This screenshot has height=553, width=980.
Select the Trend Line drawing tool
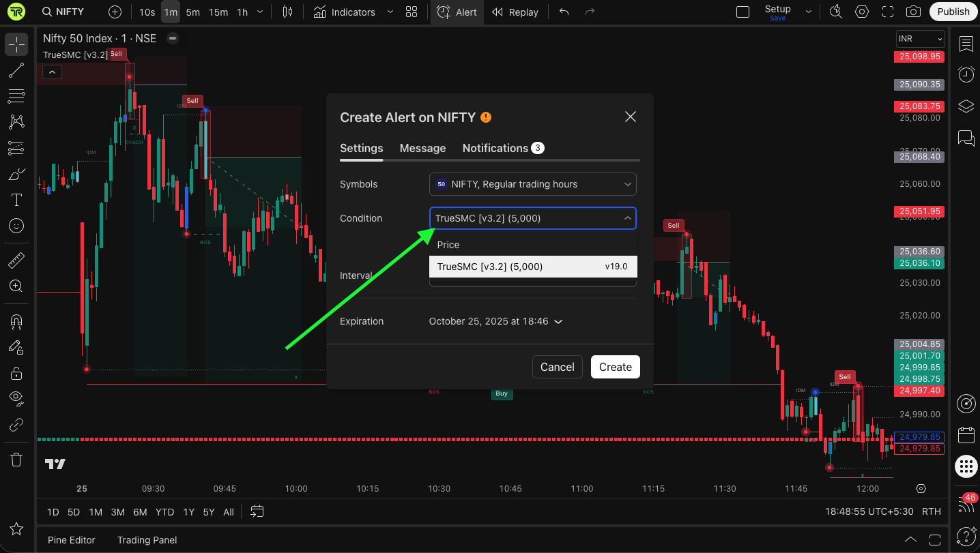click(16, 70)
